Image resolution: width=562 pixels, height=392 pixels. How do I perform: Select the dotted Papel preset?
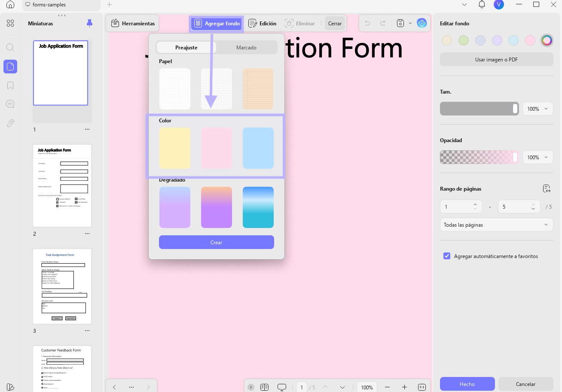(175, 89)
